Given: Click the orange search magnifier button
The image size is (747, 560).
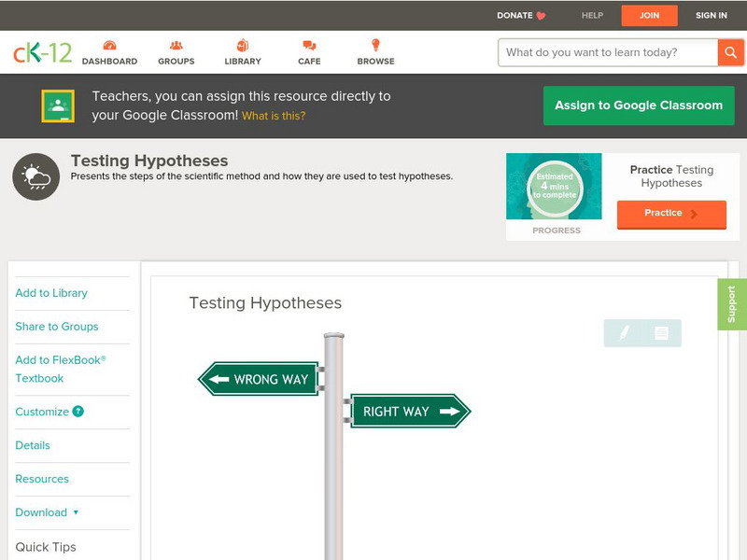Looking at the screenshot, I should [x=730, y=52].
